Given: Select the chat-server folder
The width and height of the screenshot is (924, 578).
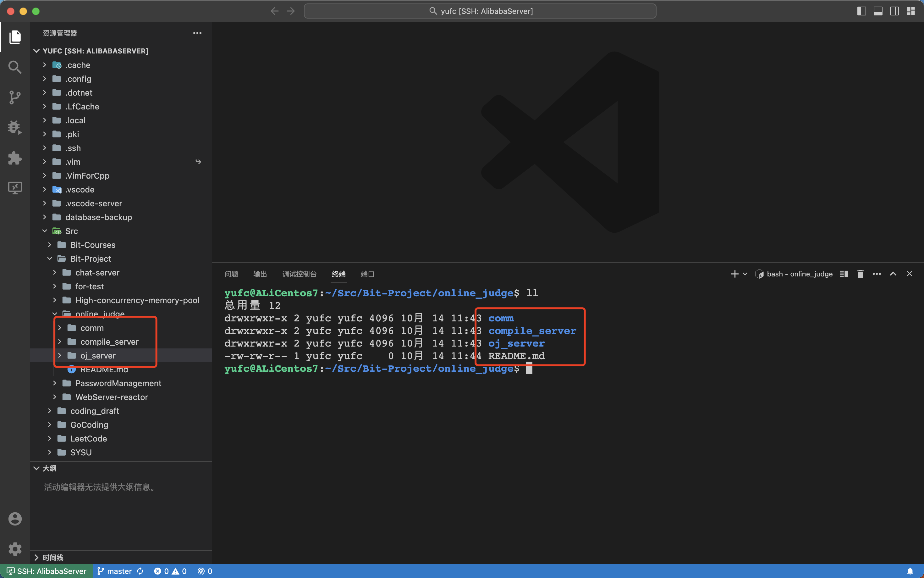Looking at the screenshot, I should pyautogui.click(x=121, y=273).
